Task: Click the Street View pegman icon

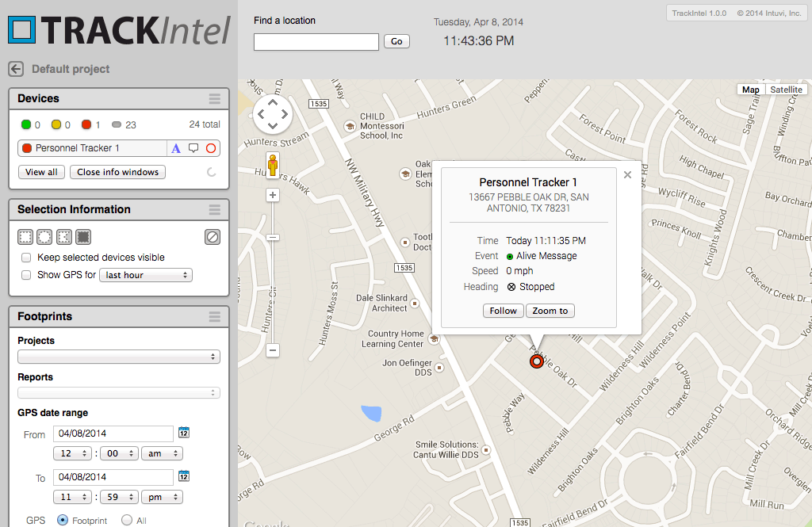Action: tap(273, 165)
